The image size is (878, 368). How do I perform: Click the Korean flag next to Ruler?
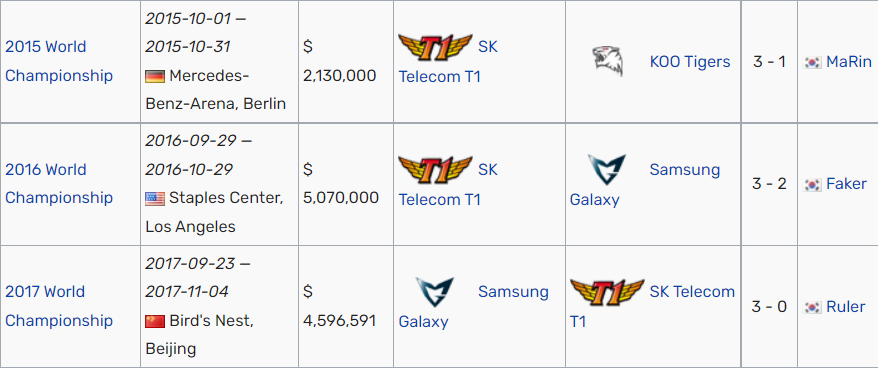pyautogui.click(x=812, y=307)
